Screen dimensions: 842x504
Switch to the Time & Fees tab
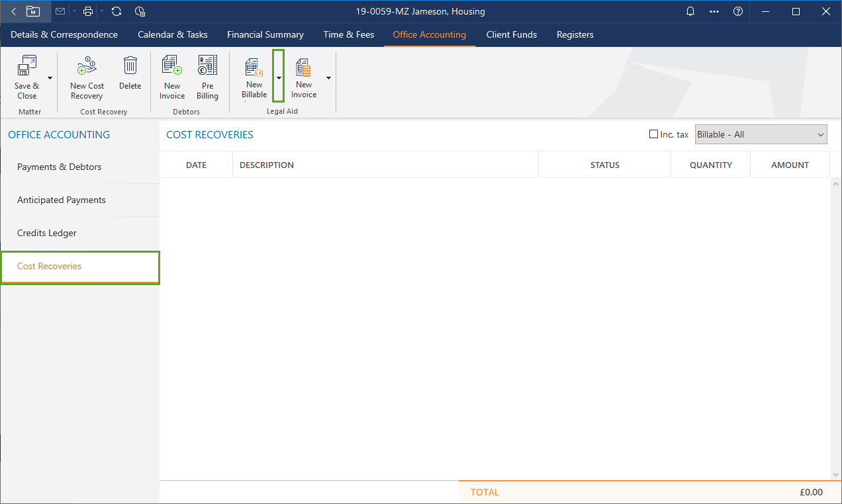click(x=348, y=34)
